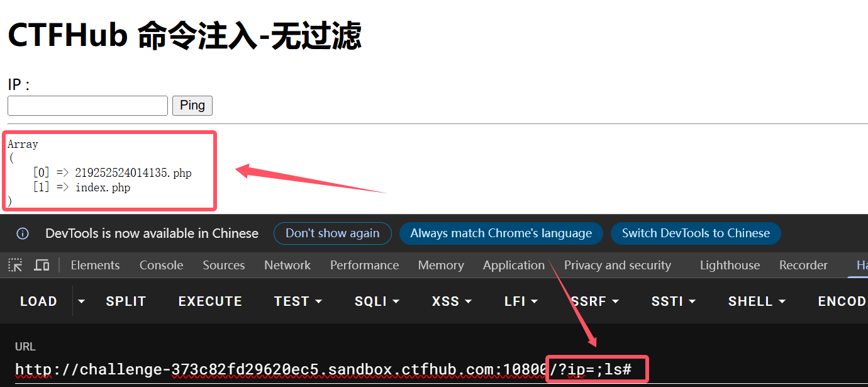Click the Ping button
The width and height of the screenshot is (868, 387).
[x=192, y=105]
